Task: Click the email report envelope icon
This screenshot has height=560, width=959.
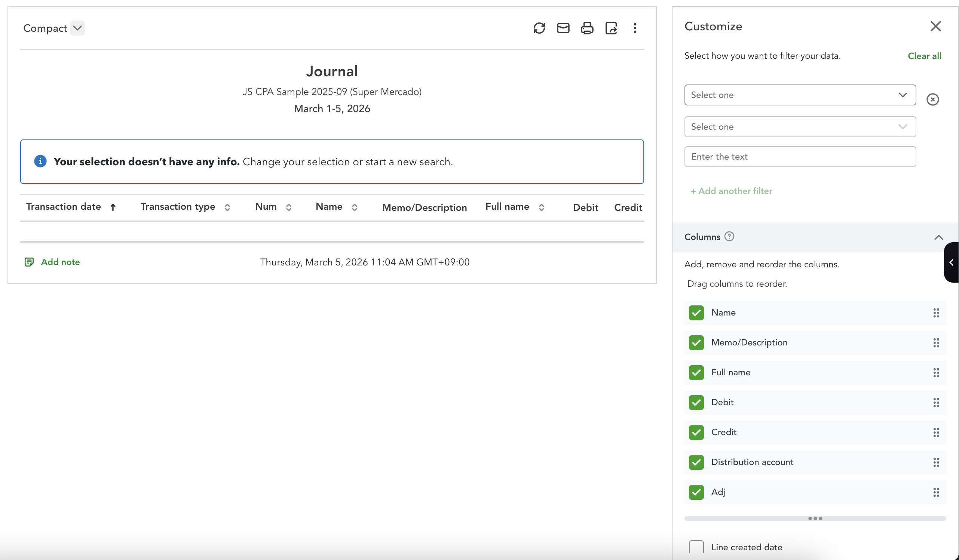Action: pos(563,28)
